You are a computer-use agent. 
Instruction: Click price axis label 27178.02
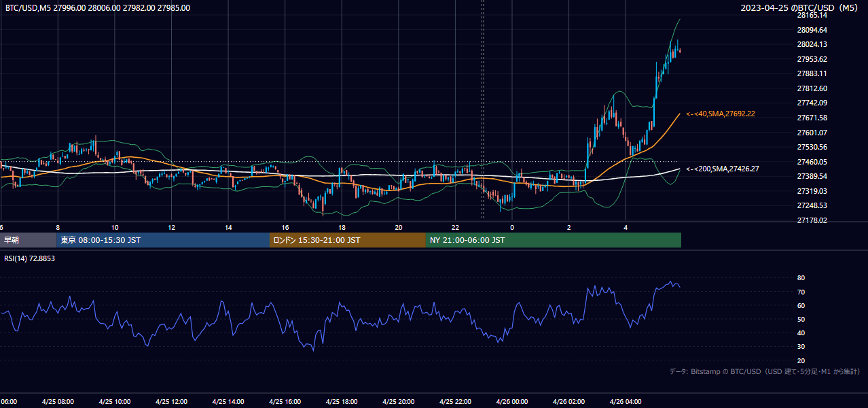pos(812,220)
